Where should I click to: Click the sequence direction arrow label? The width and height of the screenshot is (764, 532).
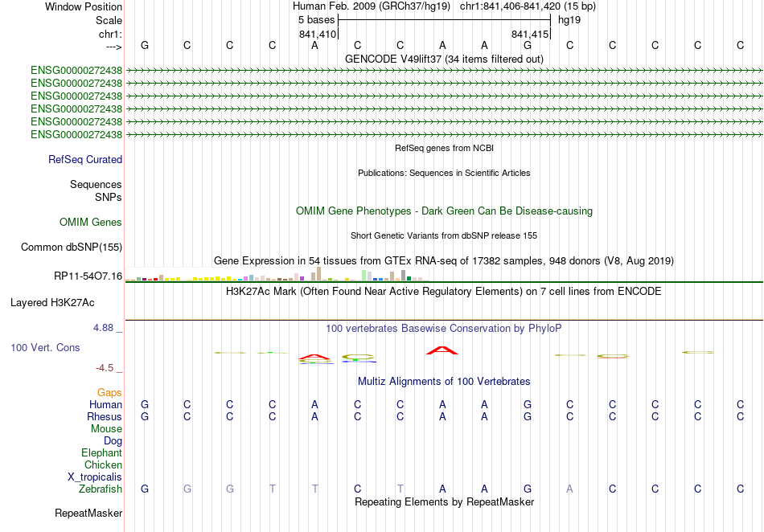click(114, 47)
